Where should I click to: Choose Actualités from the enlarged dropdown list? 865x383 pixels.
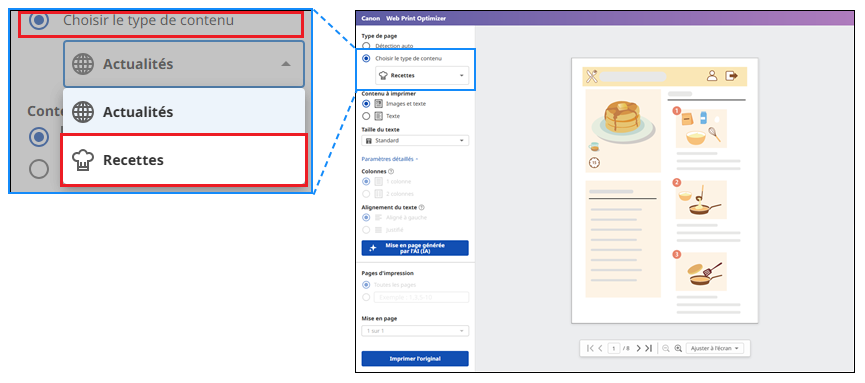click(184, 112)
